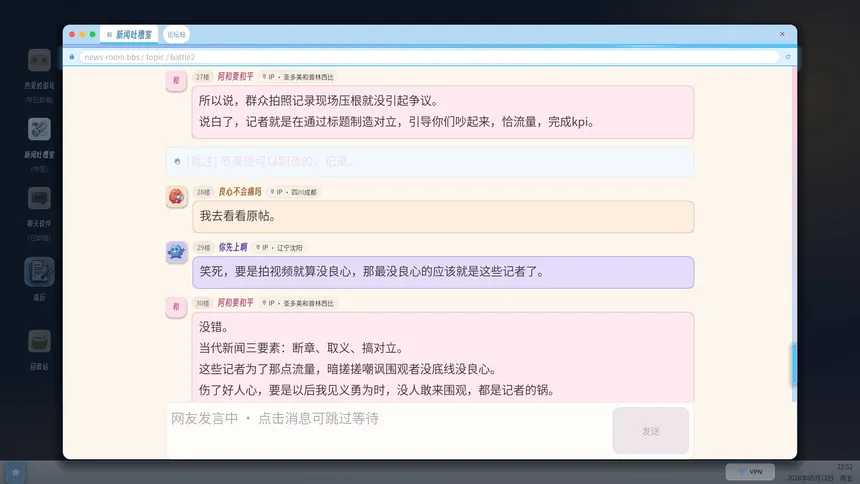Click the news-room.bbs URL address field

[x=429, y=57]
